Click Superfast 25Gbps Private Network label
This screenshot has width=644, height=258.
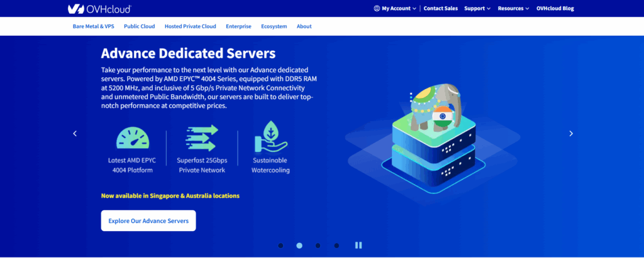202,165
